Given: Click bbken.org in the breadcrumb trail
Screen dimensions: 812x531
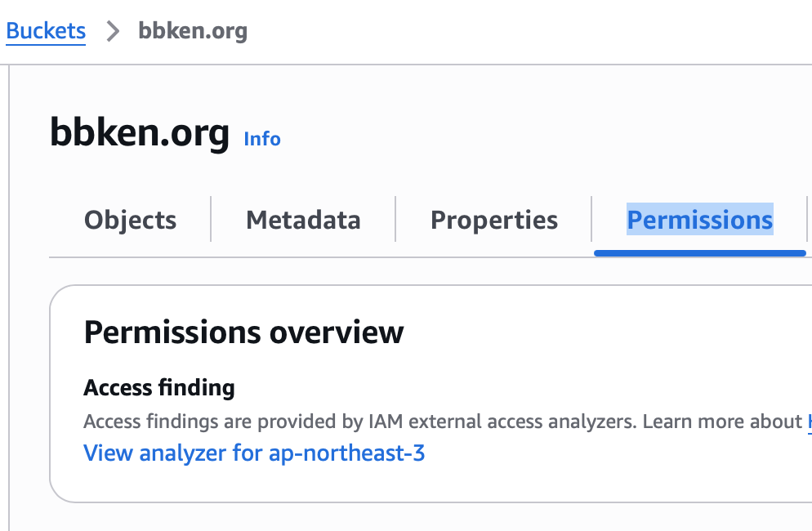Looking at the screenshot, I should click(x=193, y=32).
